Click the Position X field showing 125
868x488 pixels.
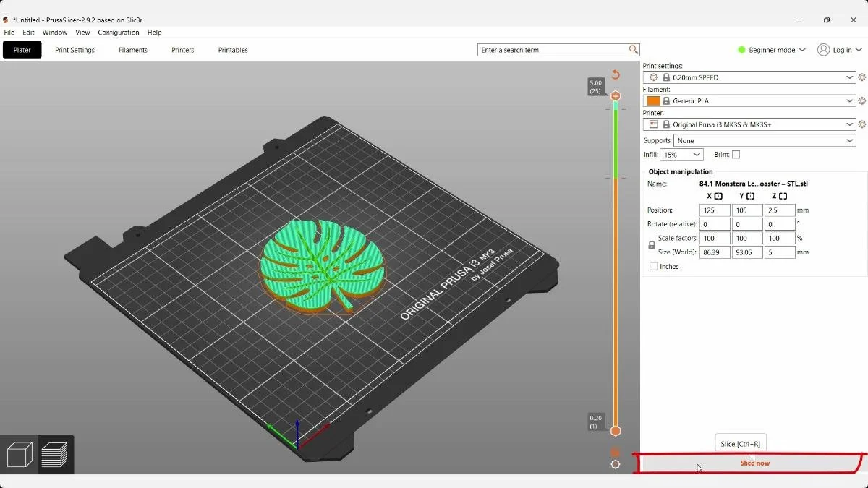pyautogui.click(x=715, y=210)
